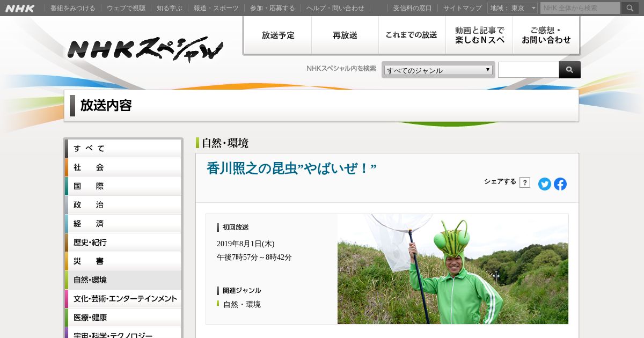
Task: Select 政治 in the genre sidebar
Action: tap(123, 205)
